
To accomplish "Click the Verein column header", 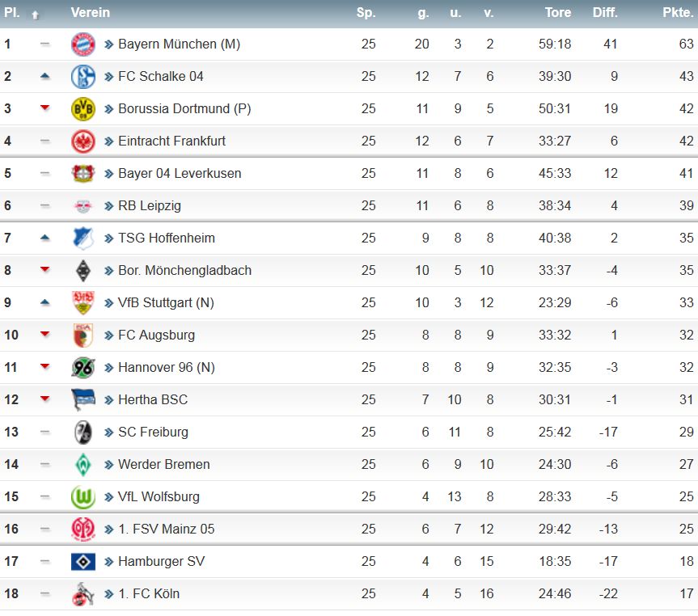I will pyautogui.click(x=90, y=13).
